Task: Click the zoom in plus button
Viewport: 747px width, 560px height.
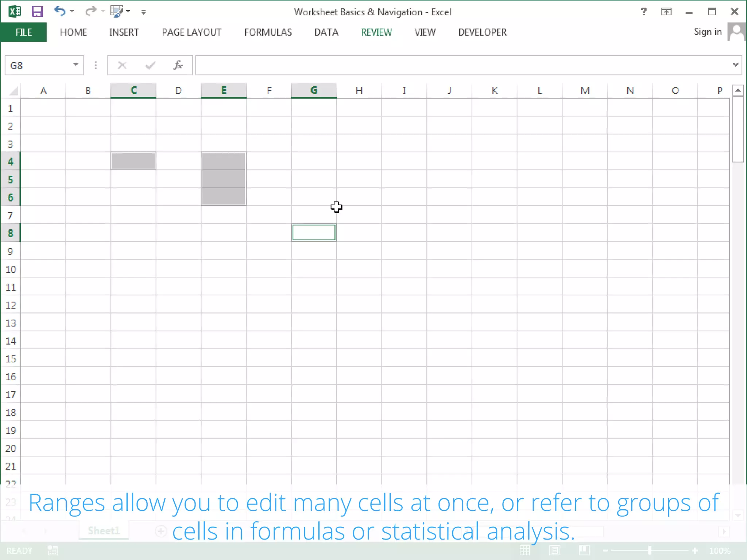Action: tap(695, 551)
